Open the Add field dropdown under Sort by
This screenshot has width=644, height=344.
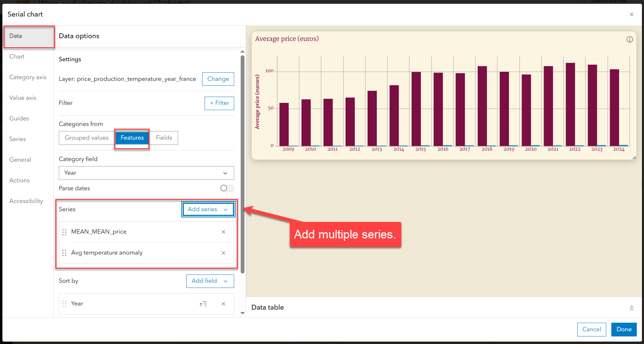[210, 281]
